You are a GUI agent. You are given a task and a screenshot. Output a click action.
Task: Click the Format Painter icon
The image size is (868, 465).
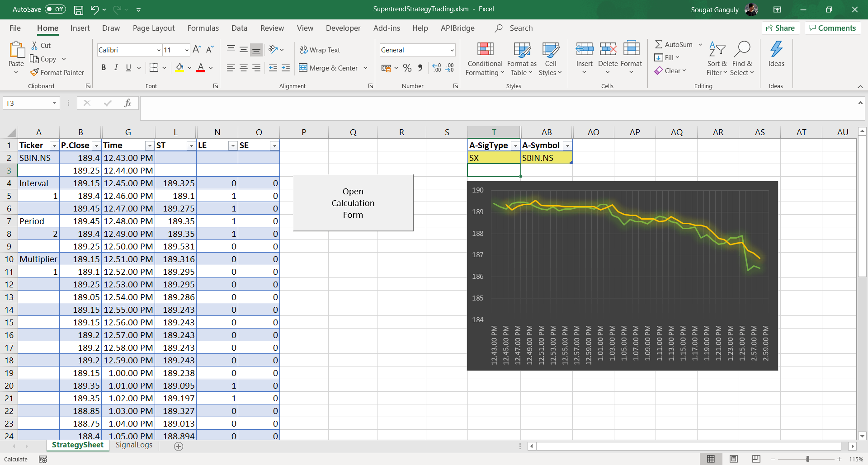34,72
